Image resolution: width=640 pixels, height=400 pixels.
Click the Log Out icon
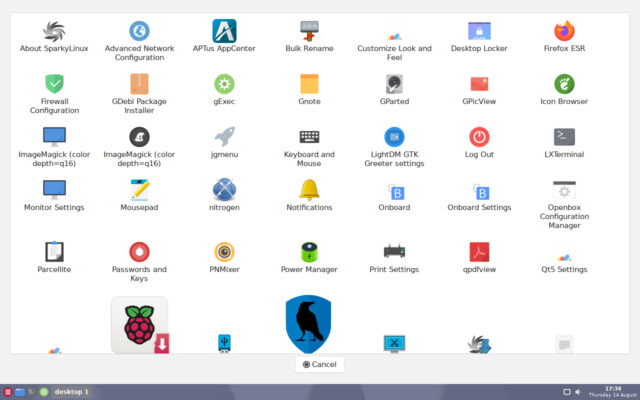click(479, 137)
